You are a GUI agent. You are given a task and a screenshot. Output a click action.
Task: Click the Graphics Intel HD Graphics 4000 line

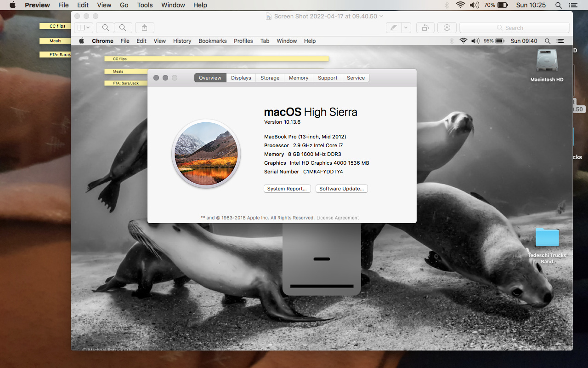pos(317,163)
